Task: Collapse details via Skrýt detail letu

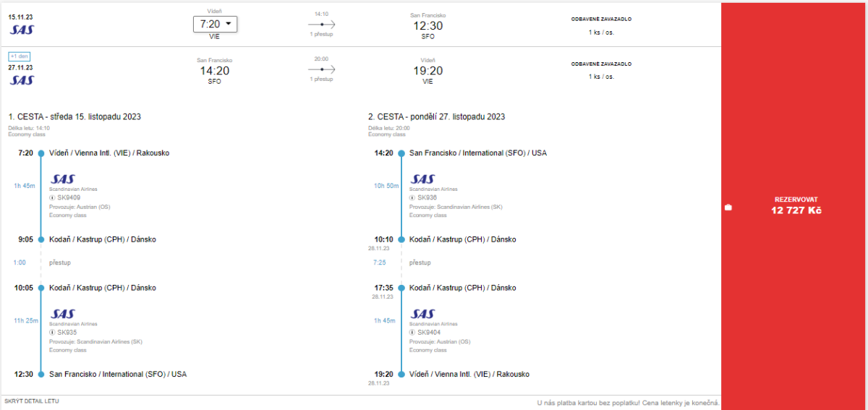Action: [32, 401]
